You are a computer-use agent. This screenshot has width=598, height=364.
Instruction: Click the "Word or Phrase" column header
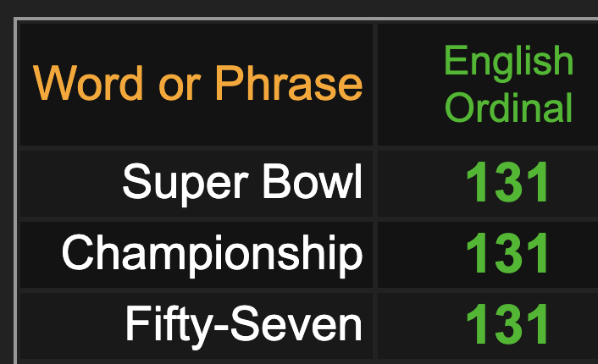click(197, 85)
